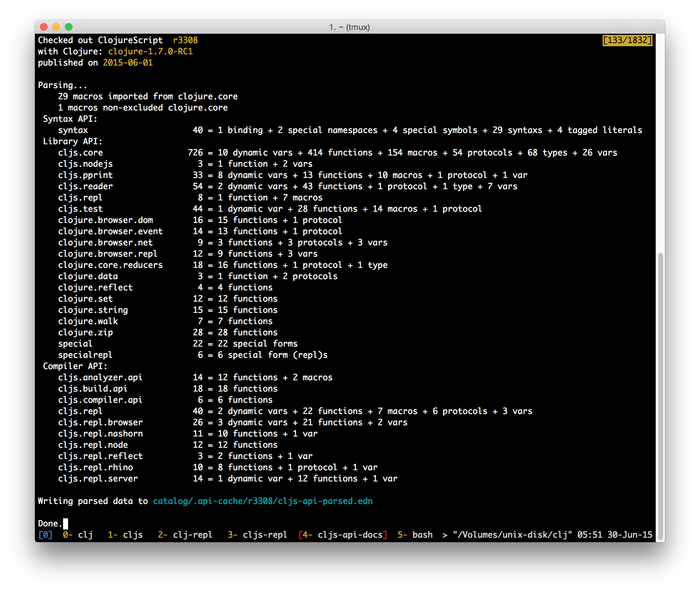Click the 'cljs.repl.reflect' row name
This screenshot has width=700, height=592.
coord(100,456)
